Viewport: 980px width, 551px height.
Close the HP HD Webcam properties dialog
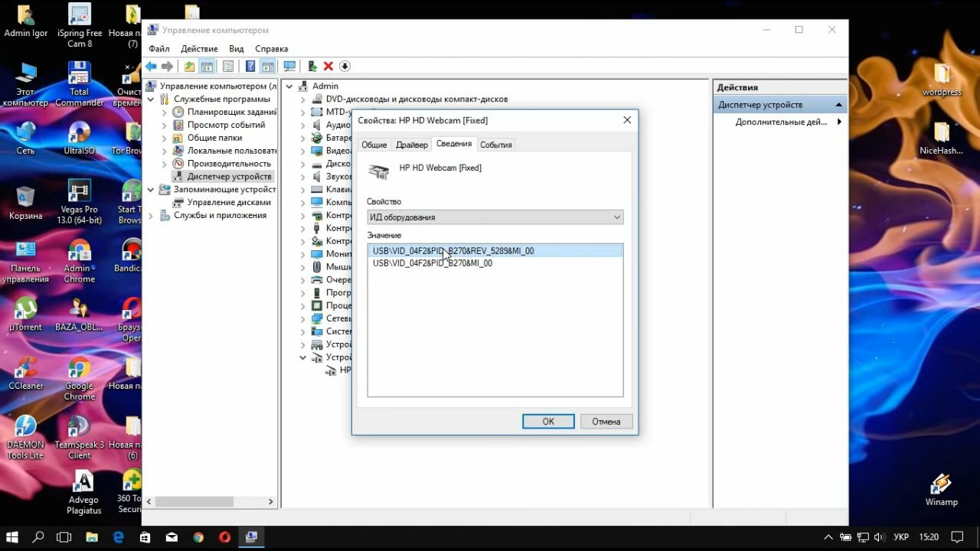pyautogui.click(x=627, y=120)
